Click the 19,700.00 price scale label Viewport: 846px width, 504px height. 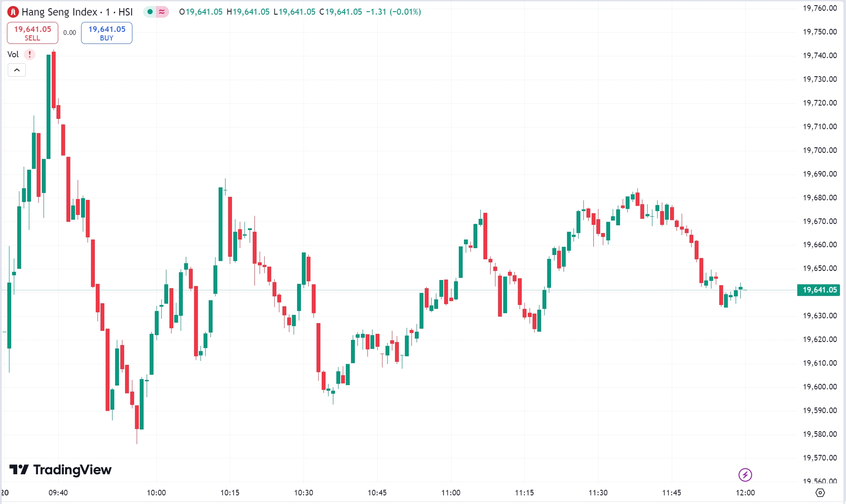click(x=819, y=150)
